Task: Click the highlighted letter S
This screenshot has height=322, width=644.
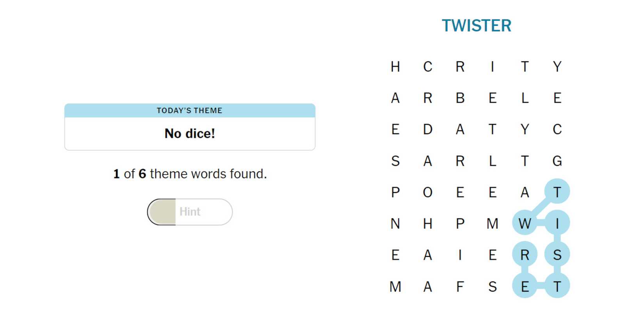Action: click(557, 255)
